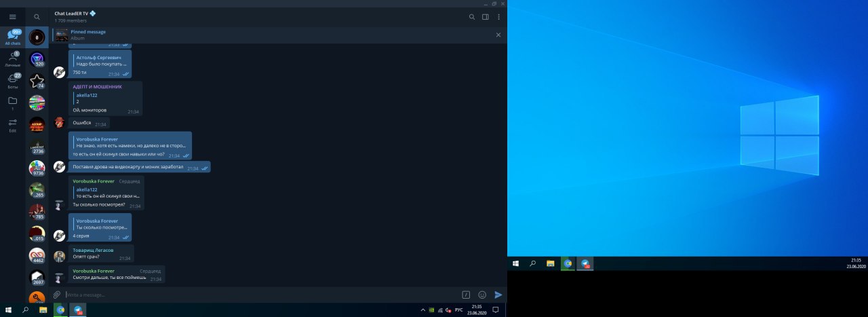Open the volume tray icon
868x317 pixels.
click(448, 310)
